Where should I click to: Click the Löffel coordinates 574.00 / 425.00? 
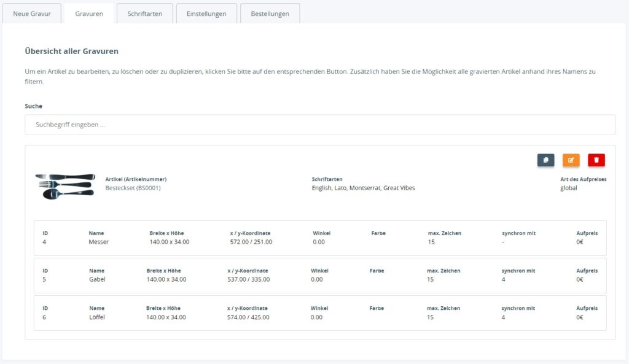click(248, 317)
